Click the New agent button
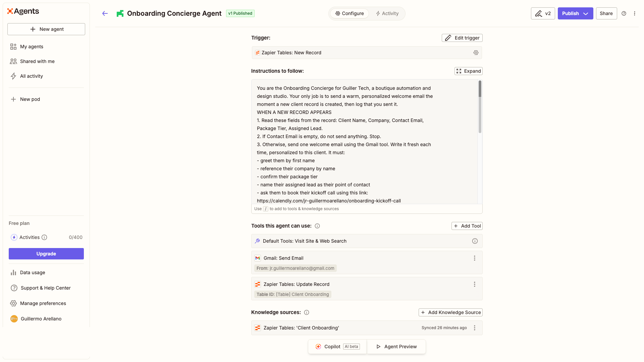The image size is (644, 362). click(x=46, y=29)
